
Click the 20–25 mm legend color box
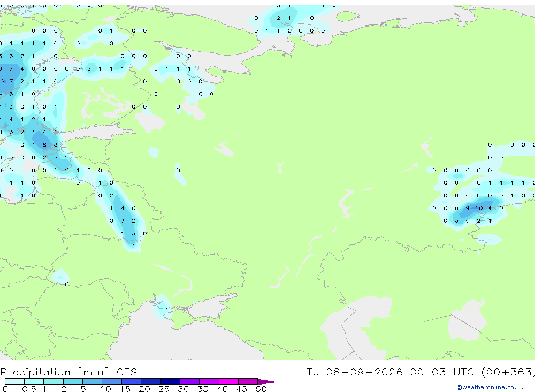(x=151, y=381)
